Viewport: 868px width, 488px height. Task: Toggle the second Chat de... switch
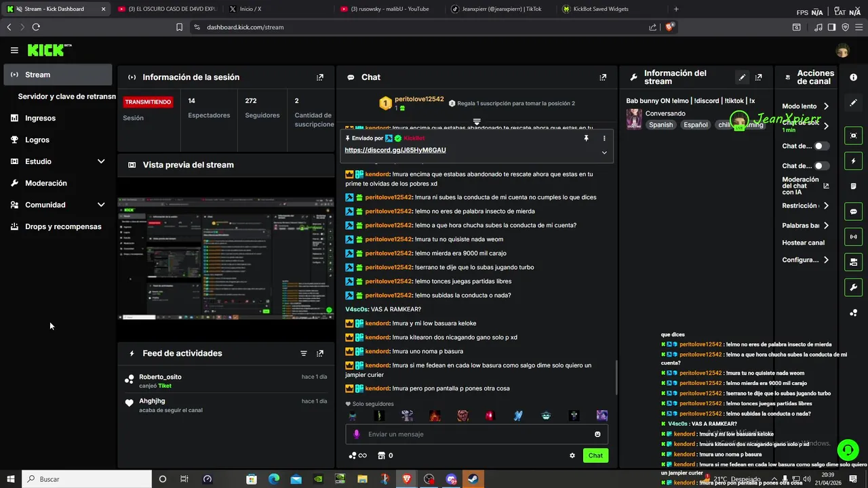tap(821, 165)
